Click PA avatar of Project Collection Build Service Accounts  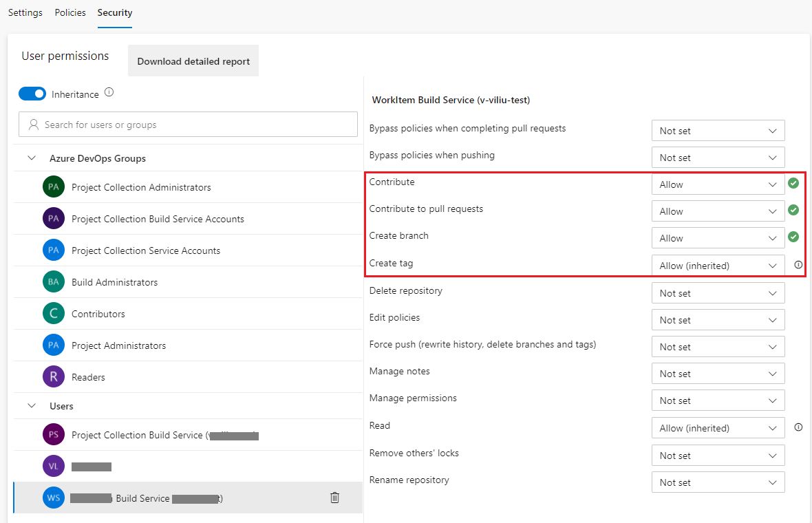click(x=54, y=219)
